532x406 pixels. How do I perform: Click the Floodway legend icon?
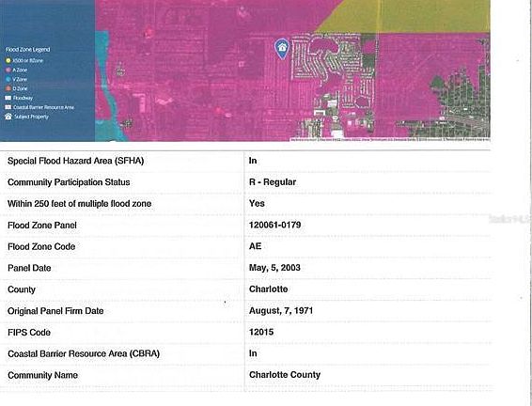click(8, 98)
